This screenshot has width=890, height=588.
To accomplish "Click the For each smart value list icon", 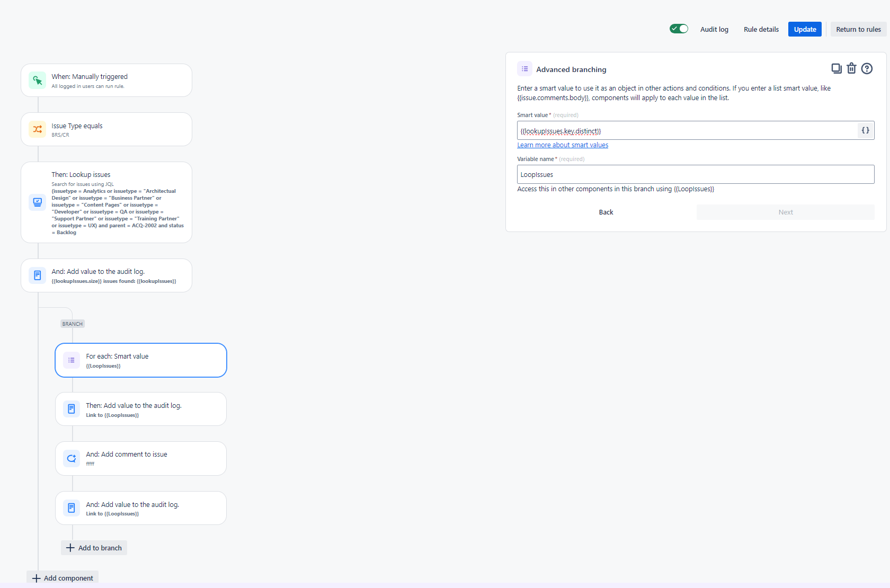I will tap(71, 360).
